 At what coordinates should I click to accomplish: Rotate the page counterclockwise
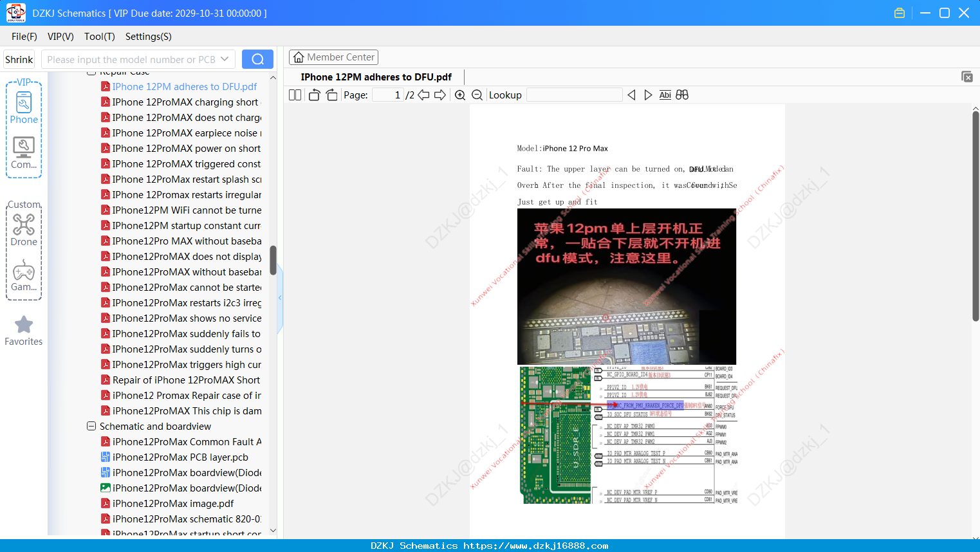(315, 95)
